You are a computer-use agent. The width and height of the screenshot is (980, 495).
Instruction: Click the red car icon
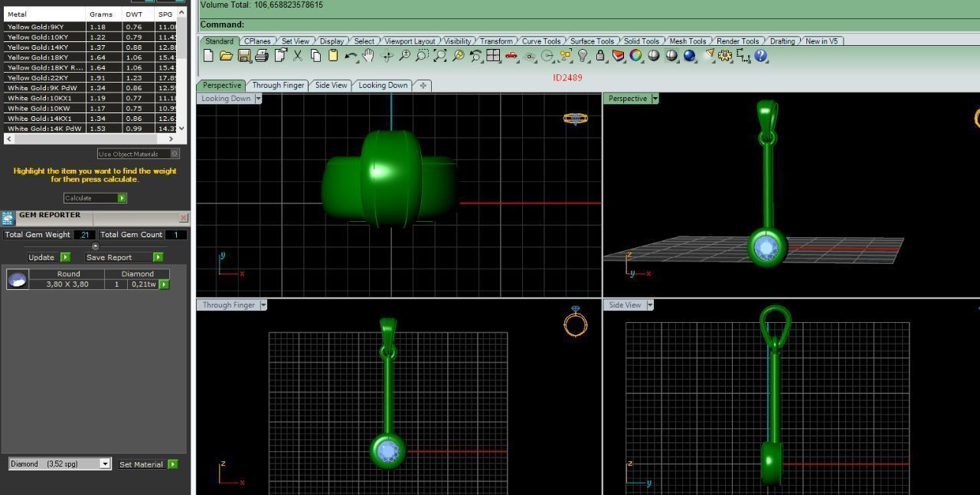pyautogui.click(x=511, y=55)
